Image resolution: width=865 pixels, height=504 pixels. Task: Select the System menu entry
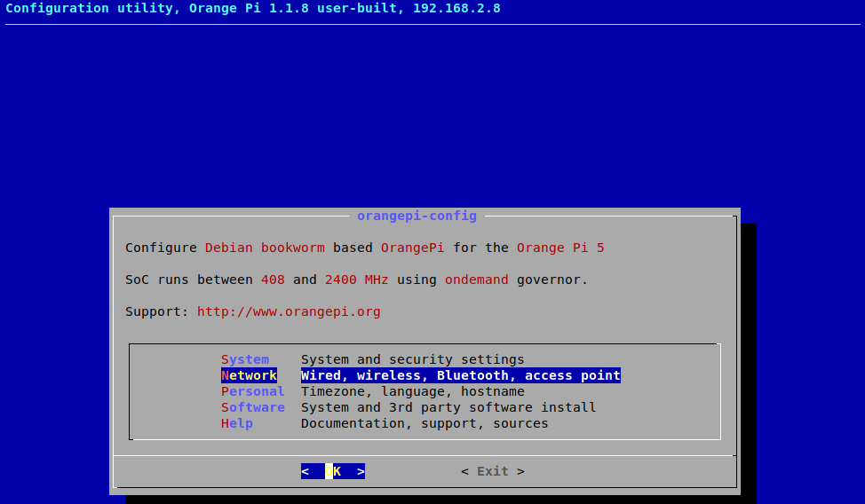(x=245, y=359)
